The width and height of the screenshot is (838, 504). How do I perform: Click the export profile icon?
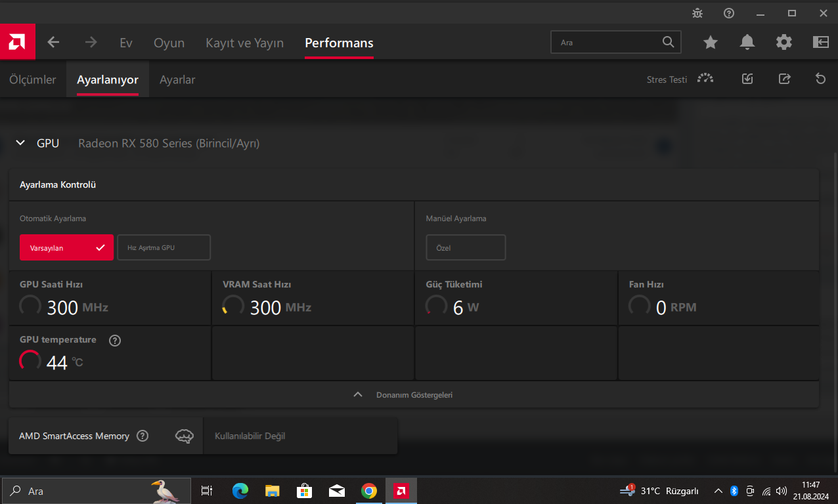(784, 79)
